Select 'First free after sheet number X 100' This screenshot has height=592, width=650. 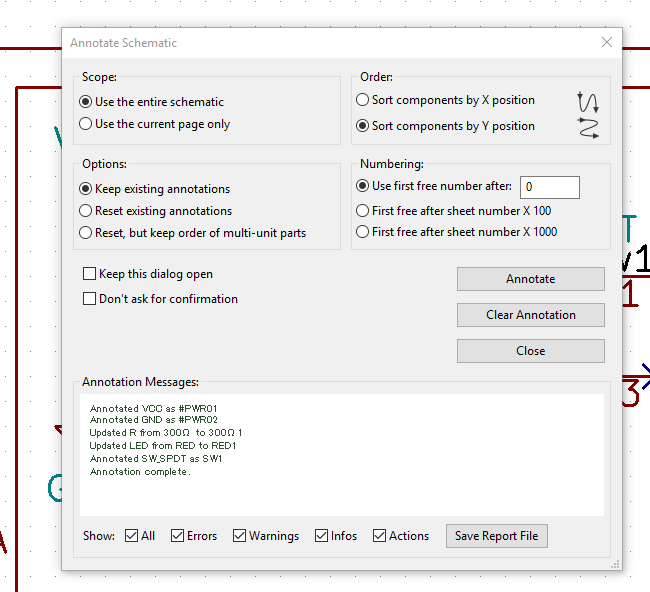tap(454, 211)
